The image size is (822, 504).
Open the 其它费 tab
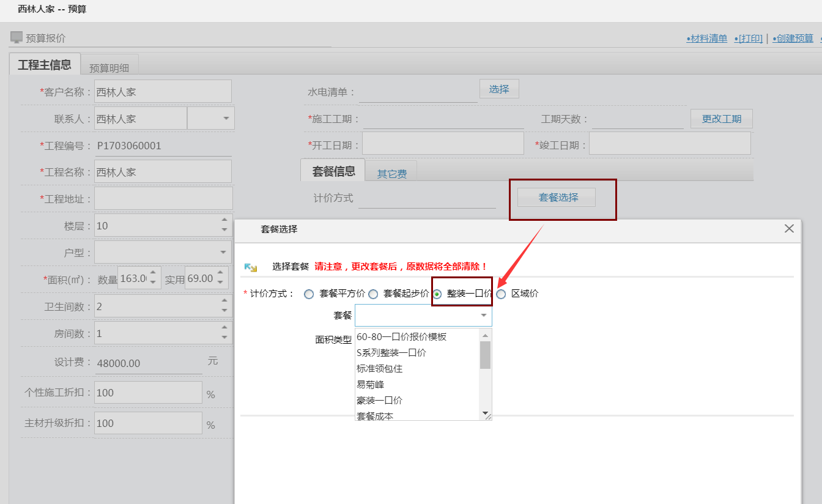click(x=391, y=174)
